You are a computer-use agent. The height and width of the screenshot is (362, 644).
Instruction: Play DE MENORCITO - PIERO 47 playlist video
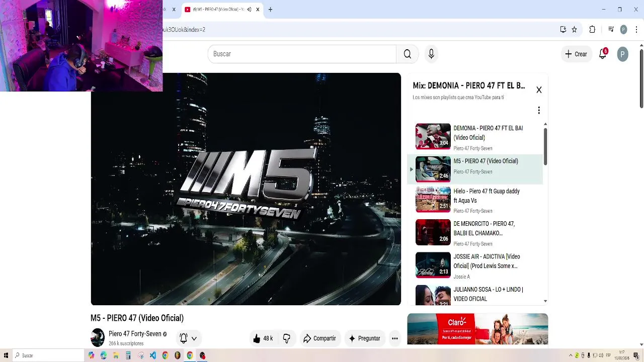click(x=475, y=233)
